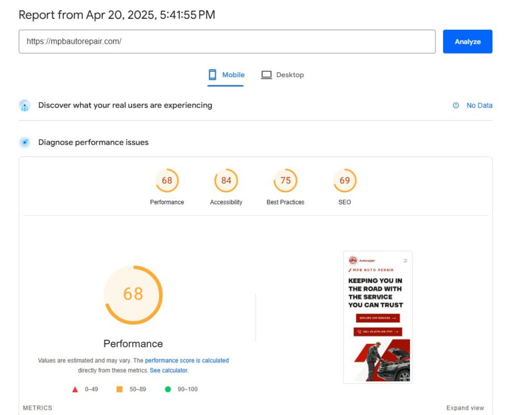Click the orange square 50–89 legend icon

[119, 389]
